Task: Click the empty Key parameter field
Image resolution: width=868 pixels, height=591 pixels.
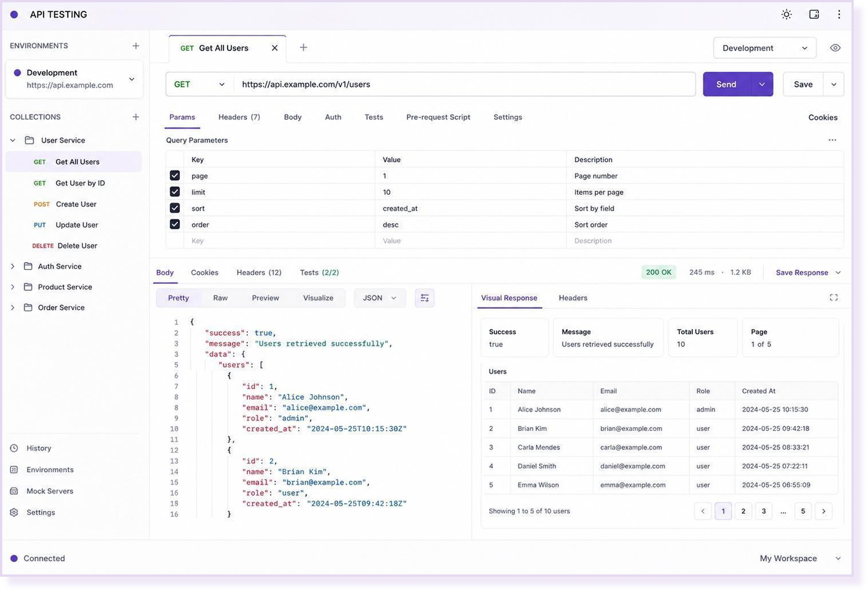Action: [x=279, y=241]
